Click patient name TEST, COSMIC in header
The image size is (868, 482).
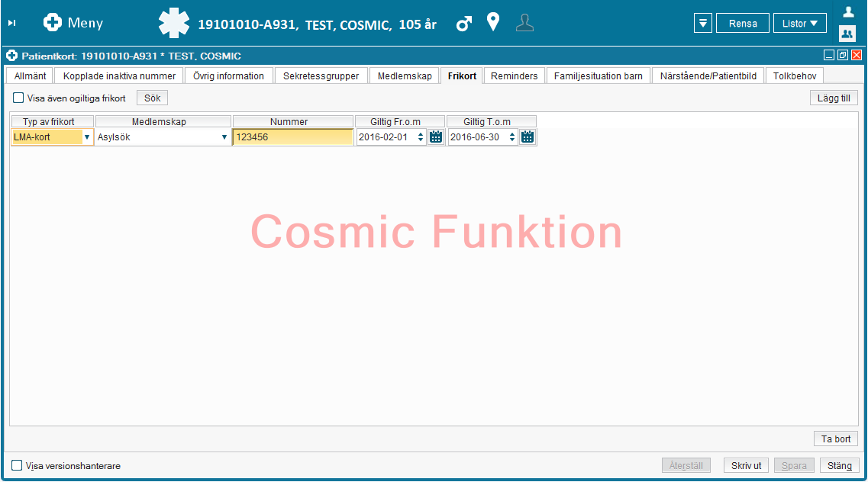tap(348, 25)
